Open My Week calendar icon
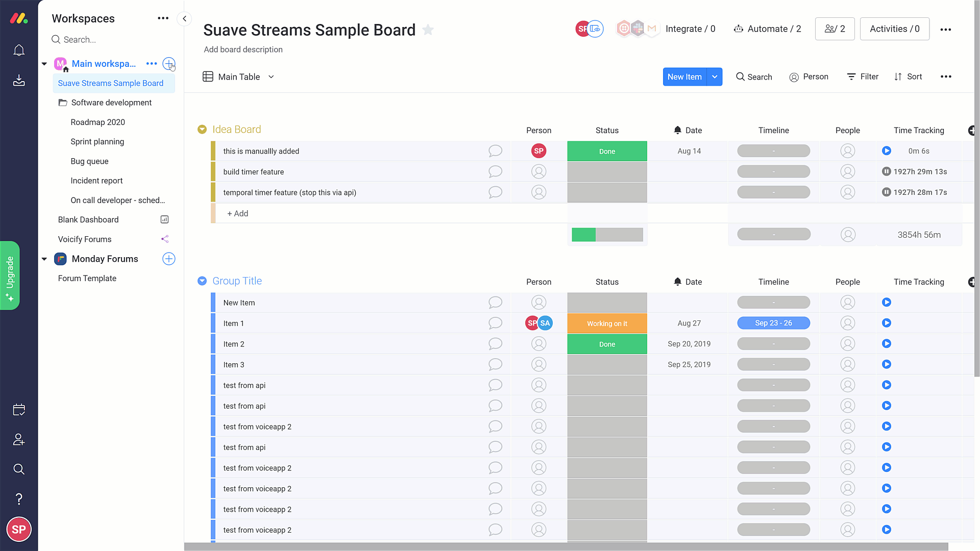 [x=19, y=410]
